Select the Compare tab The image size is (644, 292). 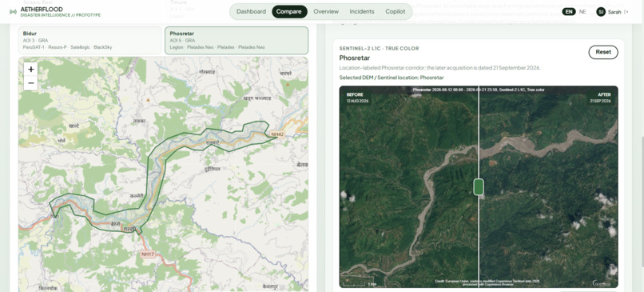289,11
